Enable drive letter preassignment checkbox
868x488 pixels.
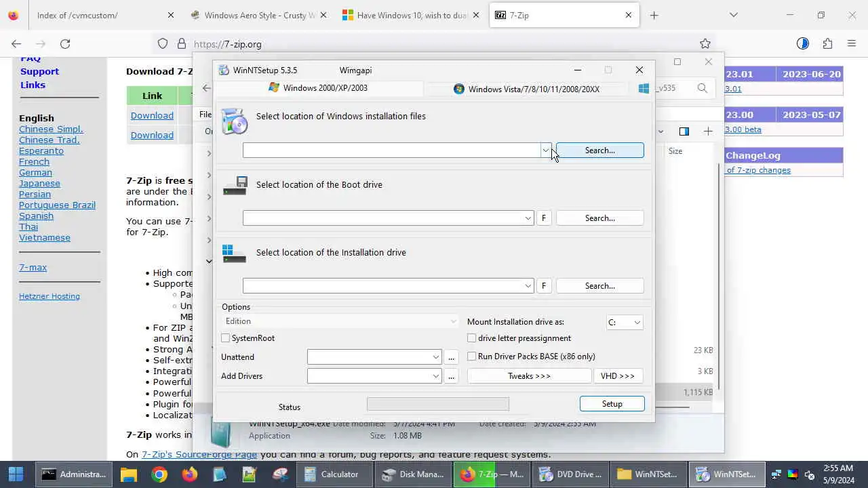coord(472,338)
